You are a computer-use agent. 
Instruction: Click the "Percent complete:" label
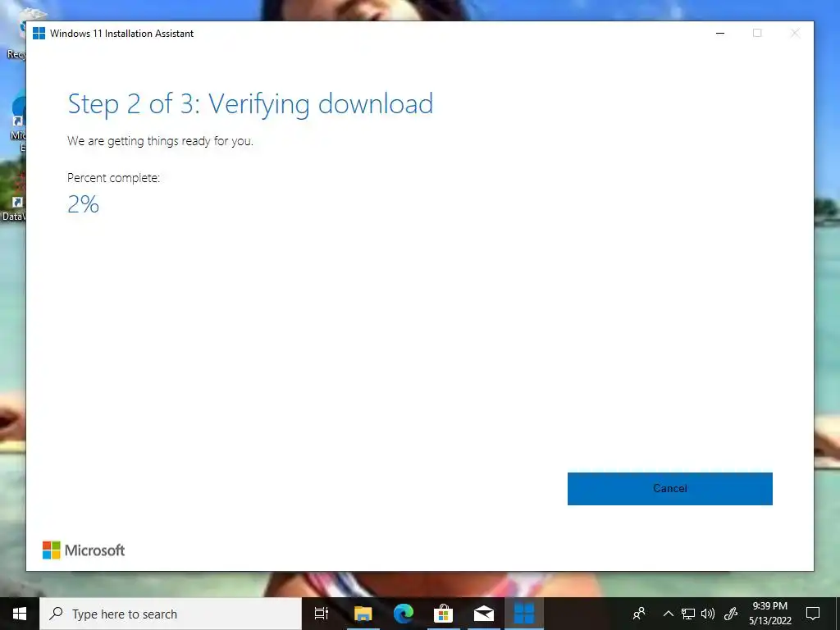pyautogui.click(x=113, y=178)
